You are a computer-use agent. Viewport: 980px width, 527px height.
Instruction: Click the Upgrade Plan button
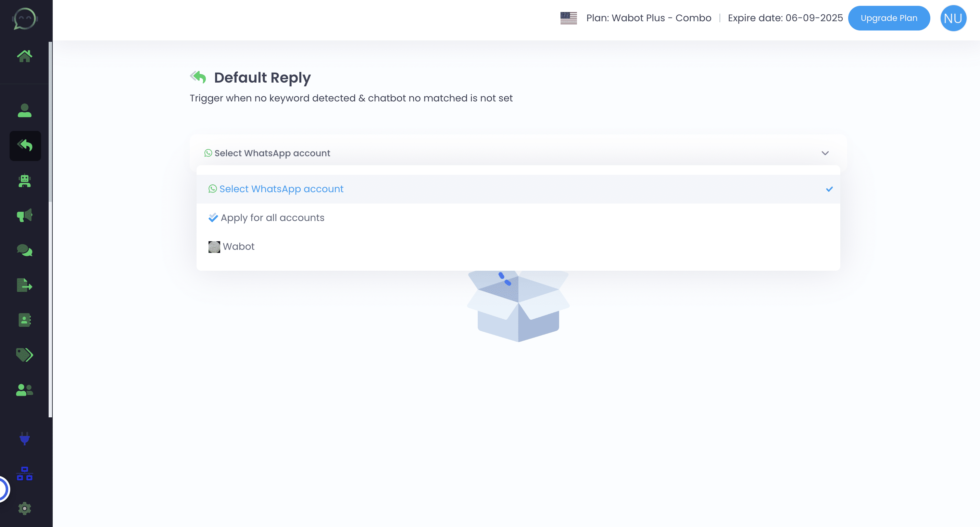tap(889, 18)
